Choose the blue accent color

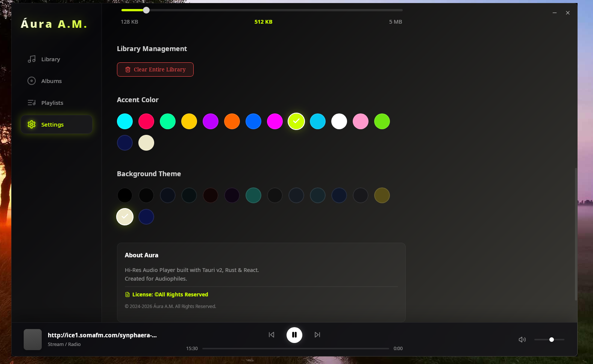point(253,121)
